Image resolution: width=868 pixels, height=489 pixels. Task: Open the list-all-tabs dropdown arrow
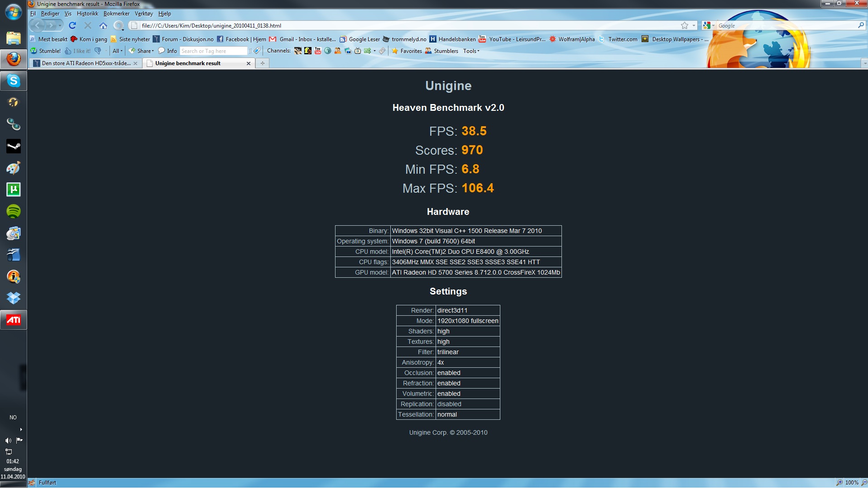point(864,63)
